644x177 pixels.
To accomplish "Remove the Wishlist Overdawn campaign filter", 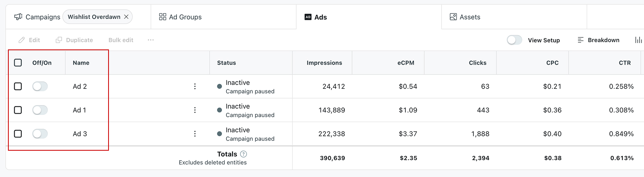I will [126, 17].
